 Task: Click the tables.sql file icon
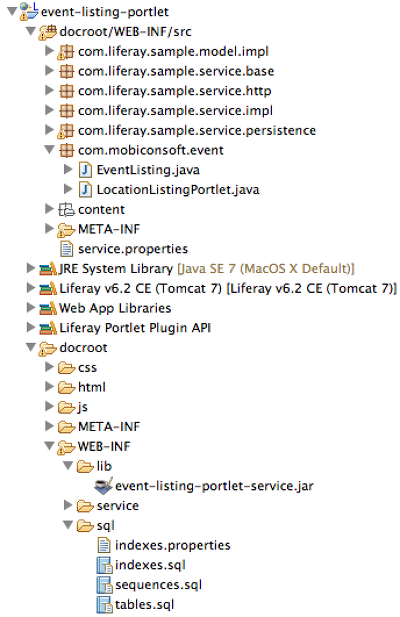pyautogui.click(x=104, y=605)
